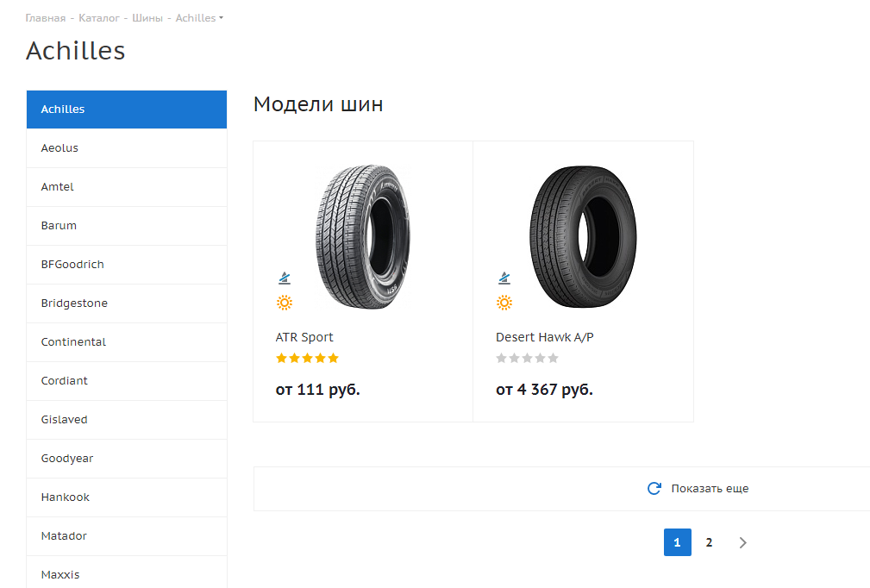Click the refresh icon beside Показать еще
This screenshot has height=588, width=870.
click(654, 488)
